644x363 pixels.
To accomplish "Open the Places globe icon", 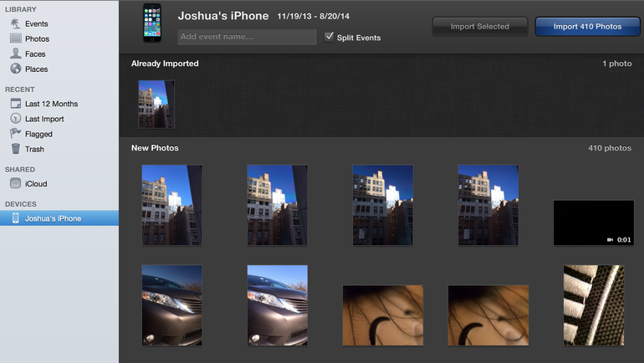I will [x=15, y=69].
